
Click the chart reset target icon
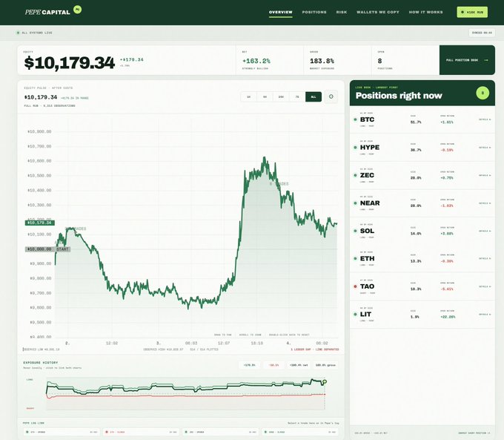pyautogui.click(x=331, y=96)
